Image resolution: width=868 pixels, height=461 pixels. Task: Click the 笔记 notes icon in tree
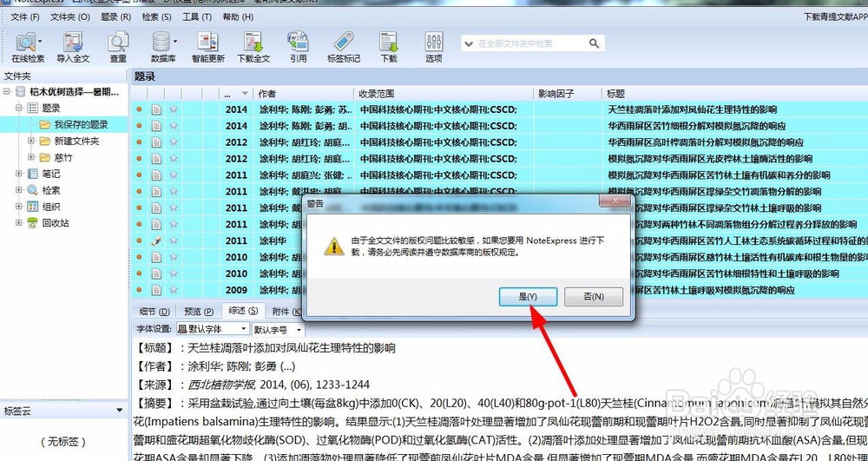click(x=33, y=174)
